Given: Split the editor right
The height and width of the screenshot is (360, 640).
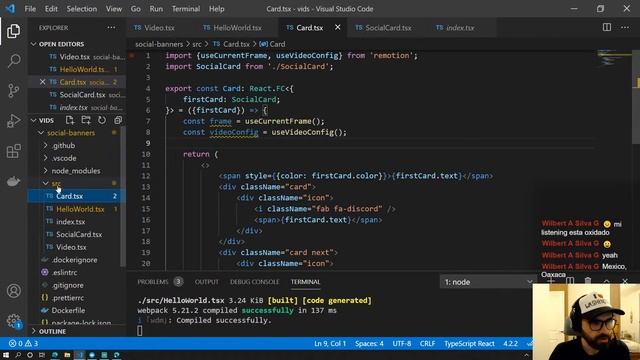Looking at the screenshot, I should (607, 27).
